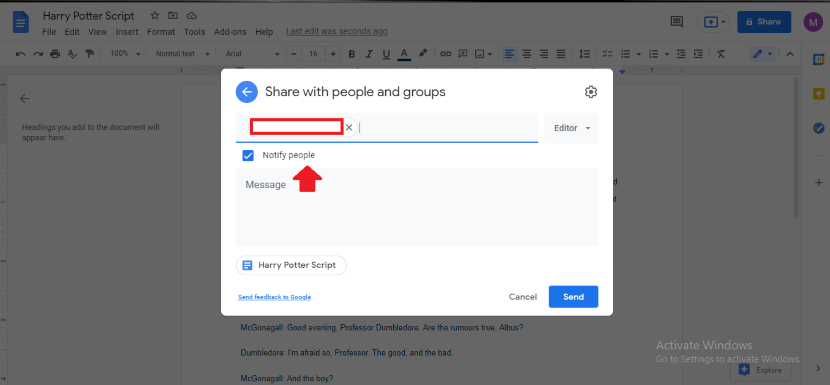The image size is (830, 385).
Task: Toggle bold formatting
Action: click(351, 54)
